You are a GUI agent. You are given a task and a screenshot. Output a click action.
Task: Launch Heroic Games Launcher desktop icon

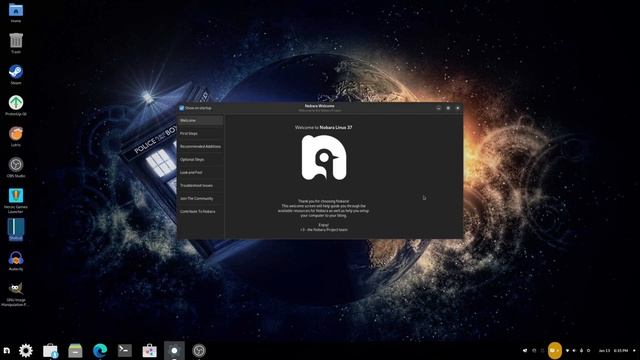point(16,200)
